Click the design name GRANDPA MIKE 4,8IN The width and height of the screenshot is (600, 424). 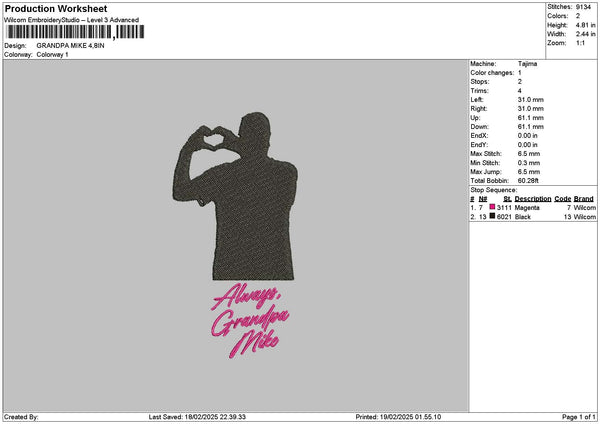(70, 46)
